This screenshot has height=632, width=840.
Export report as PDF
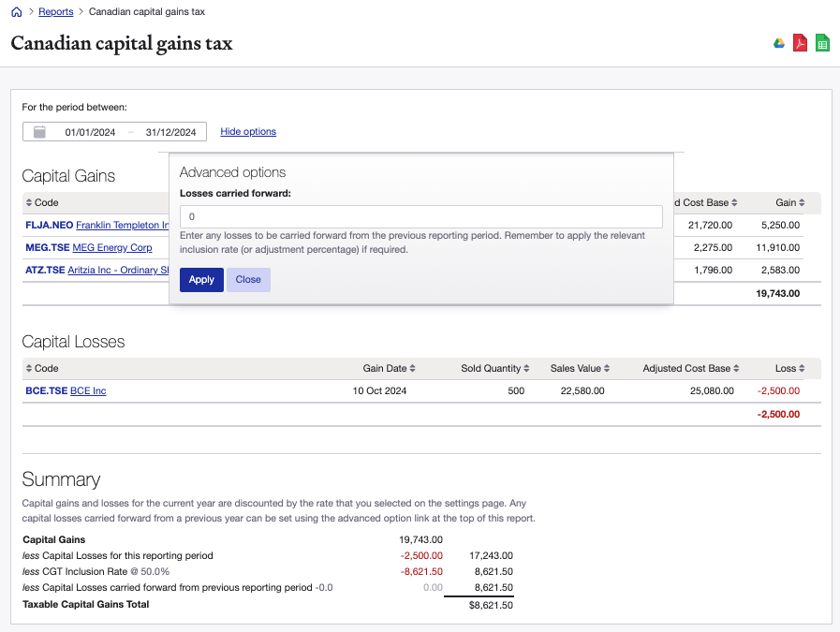click(800, 43)
